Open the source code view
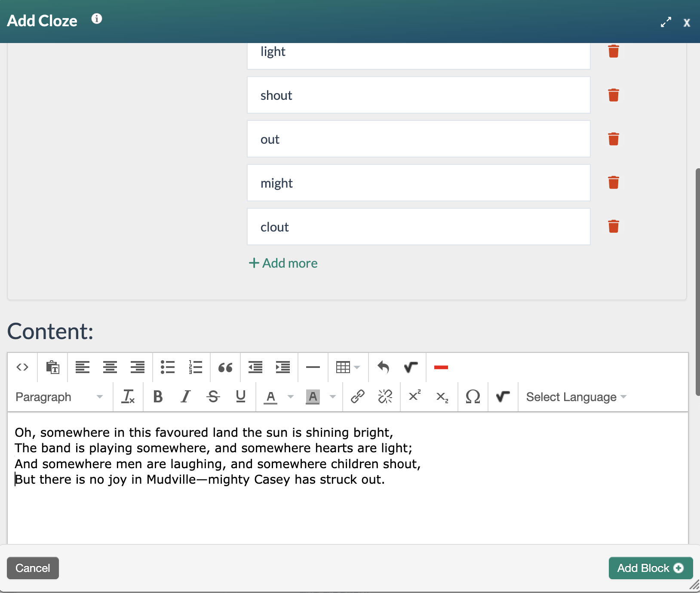This screenshot has width=700, height=593. (22, 367)
